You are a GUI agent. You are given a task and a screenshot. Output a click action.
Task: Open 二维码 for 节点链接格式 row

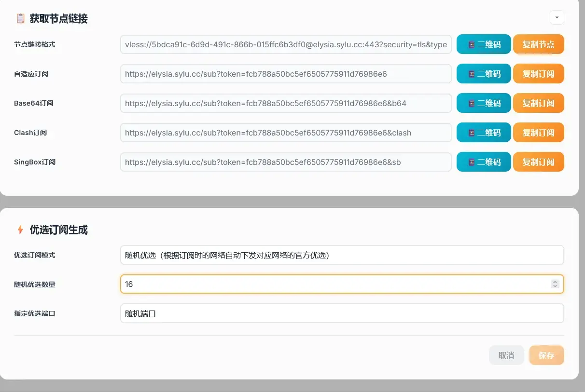pos(484,44)
